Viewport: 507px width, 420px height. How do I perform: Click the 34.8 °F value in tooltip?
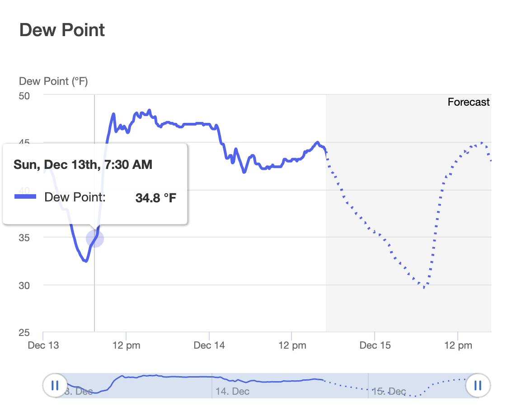(x=155, y=197)
